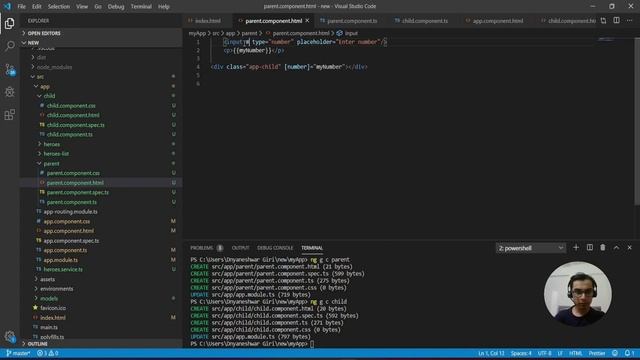Screen dimensions: 640x360
Task: Click the HTML language mode in status bar
Action: coord(576,353)
